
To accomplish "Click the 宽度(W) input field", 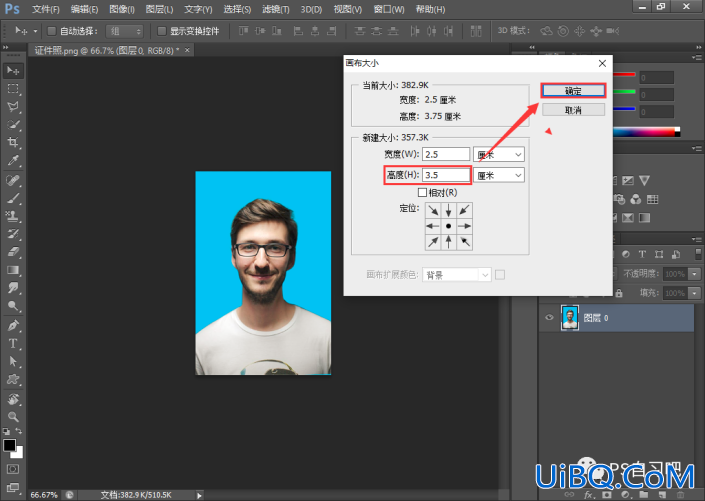I will (446, 154).
